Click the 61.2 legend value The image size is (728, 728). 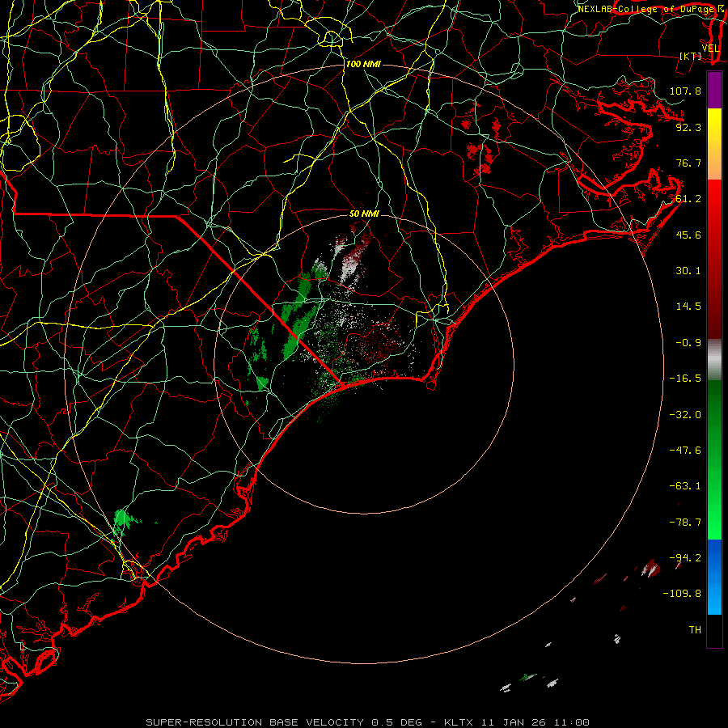pyautogui.click(x=688, y=199)
